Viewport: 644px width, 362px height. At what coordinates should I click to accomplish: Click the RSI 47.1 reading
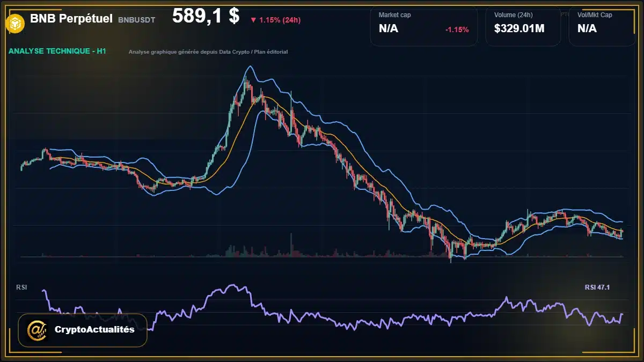coord(597,287)
